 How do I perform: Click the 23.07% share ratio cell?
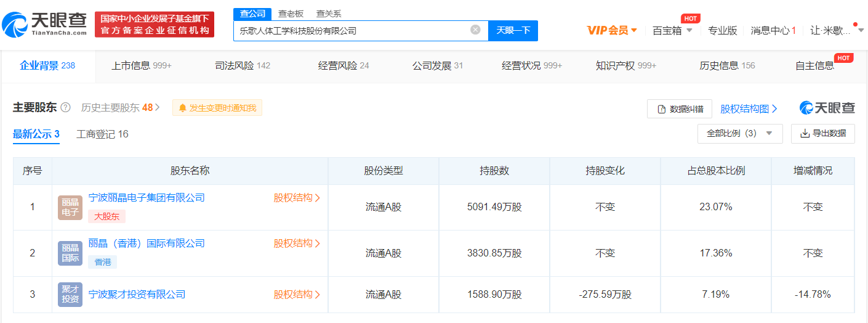[x=716, y=207]
